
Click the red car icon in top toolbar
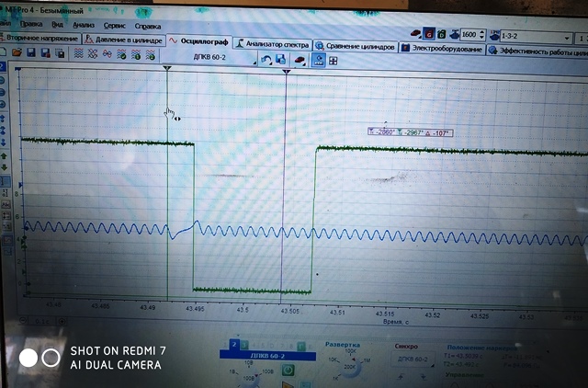[415, 34]
